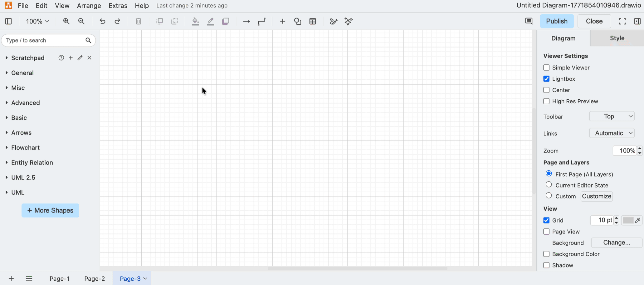Open the File menu
The height and width of the screenshot is (285, 644).
23,6
